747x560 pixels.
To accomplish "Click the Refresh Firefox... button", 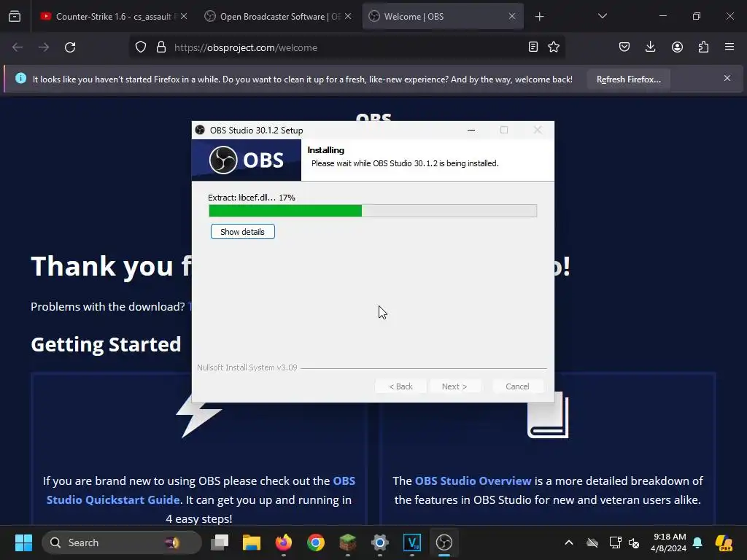I will pos(628,79).
